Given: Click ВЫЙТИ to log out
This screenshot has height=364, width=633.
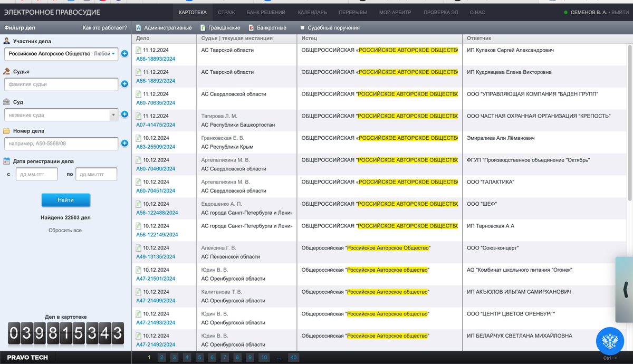Looking at the screenshot, I should point(620,12).
